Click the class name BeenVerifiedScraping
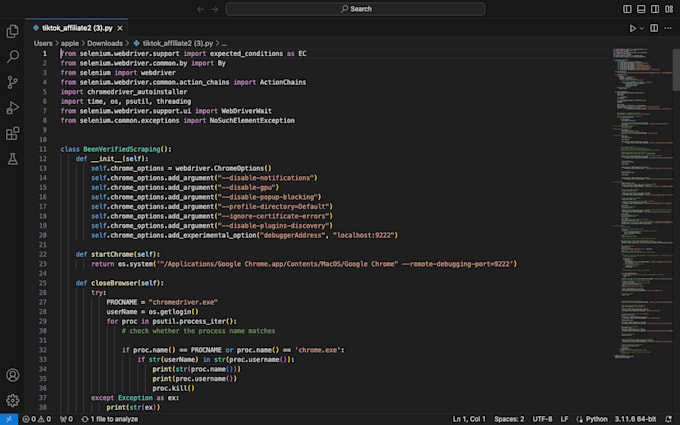 pyautogui.click(x=121, y=149)
